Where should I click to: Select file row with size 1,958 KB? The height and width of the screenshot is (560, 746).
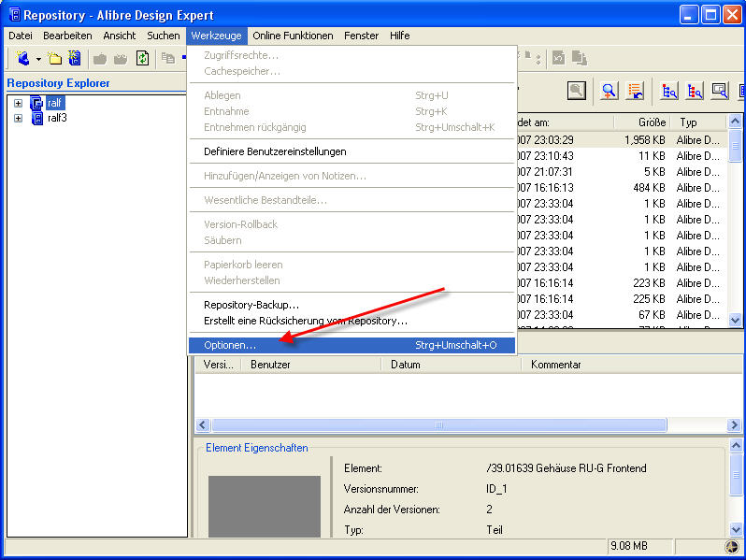(623, 140)
